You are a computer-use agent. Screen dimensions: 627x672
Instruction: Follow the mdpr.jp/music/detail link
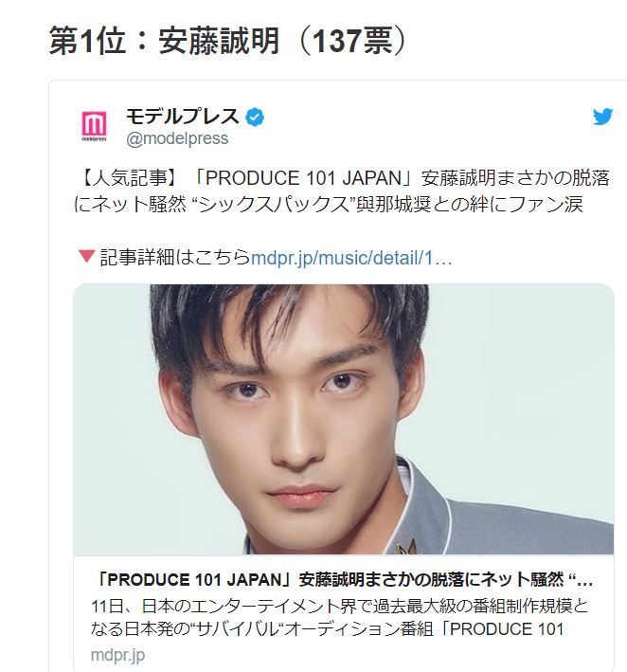(351, 259)
